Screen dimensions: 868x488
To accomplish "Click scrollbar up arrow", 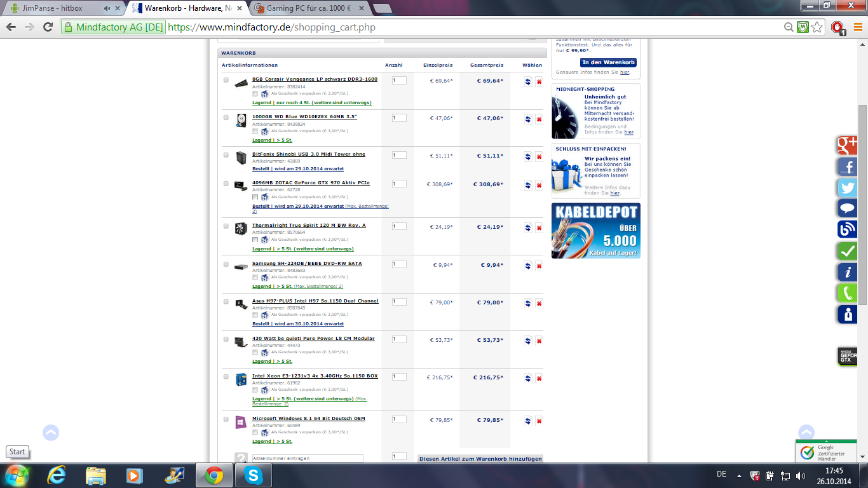I will pos(862,44).
